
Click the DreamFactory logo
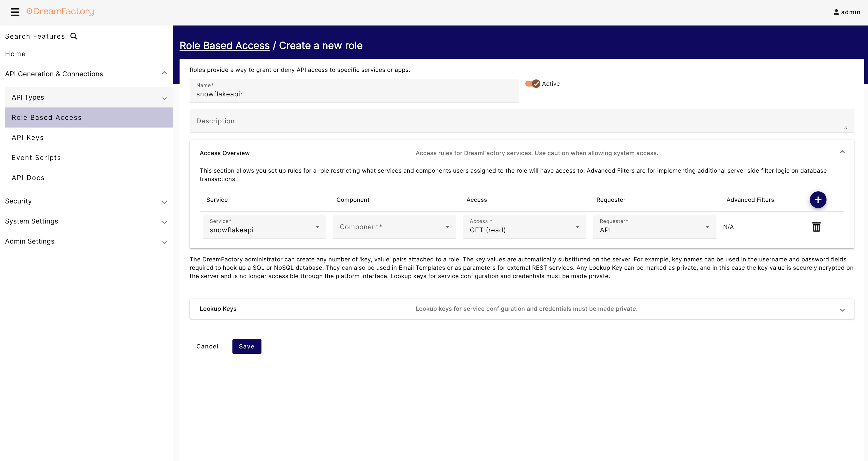(60, 12)
